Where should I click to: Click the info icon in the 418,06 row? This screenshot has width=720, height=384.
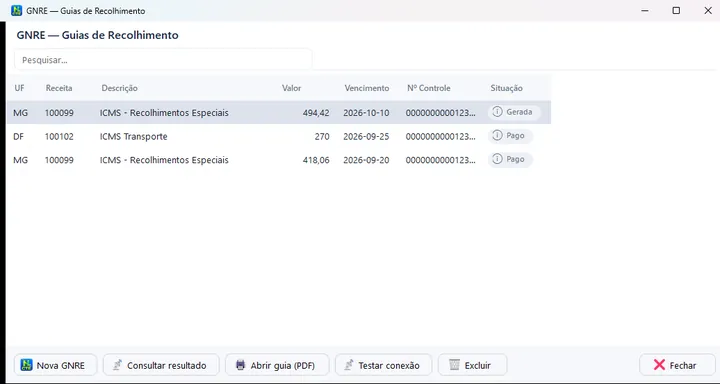pyautogui.click(x=497, y=159)
